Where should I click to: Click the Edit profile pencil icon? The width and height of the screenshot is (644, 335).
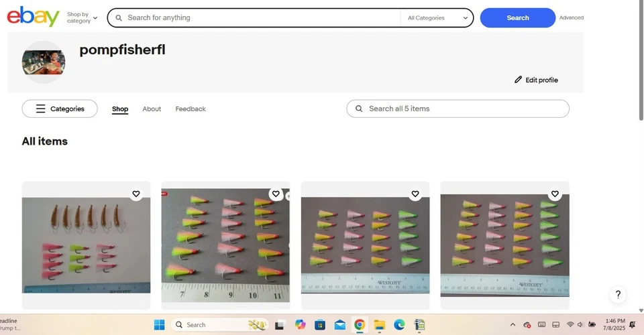519,80
